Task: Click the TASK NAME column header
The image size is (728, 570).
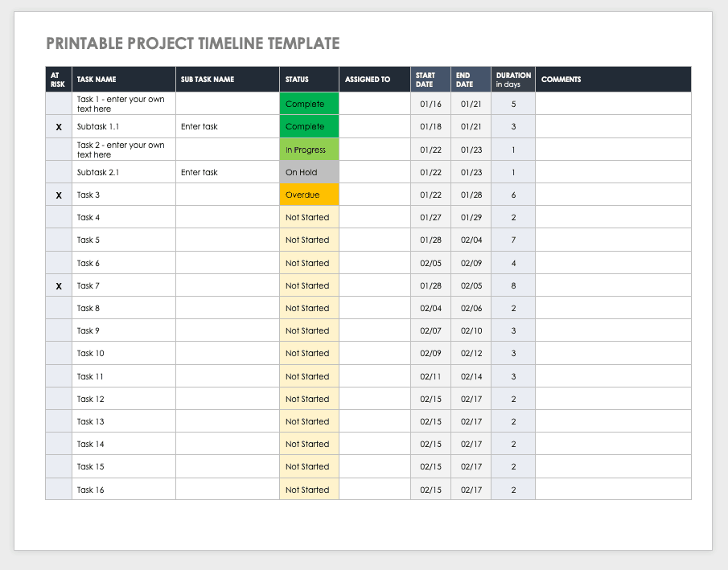Action: 97,80
